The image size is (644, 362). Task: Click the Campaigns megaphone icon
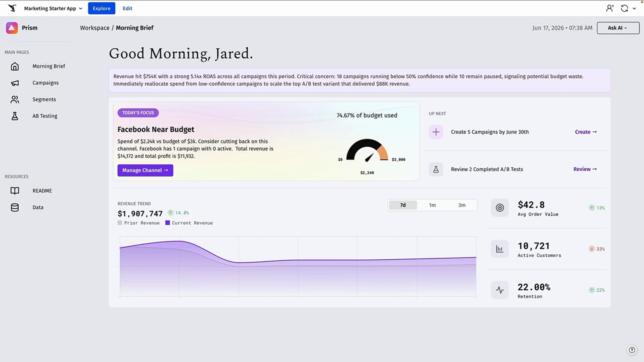coord(14,83)
